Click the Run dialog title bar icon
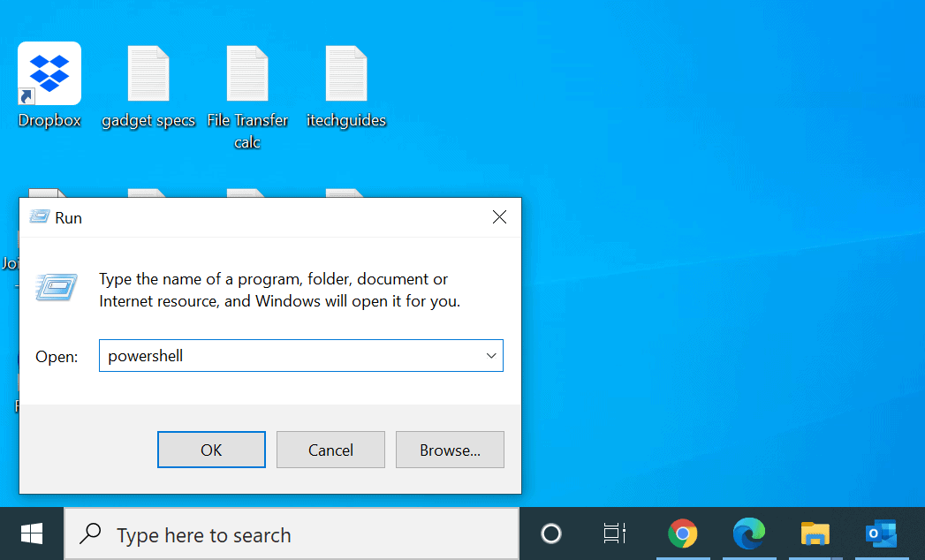The image size is (925, 560). [37, 216]
